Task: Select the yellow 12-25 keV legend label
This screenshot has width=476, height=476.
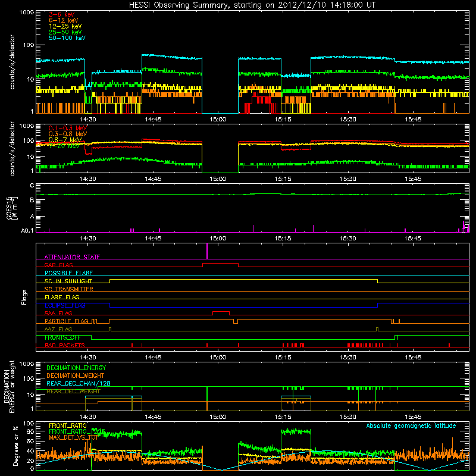Action: pyautogui.click(x=65, y=26)
